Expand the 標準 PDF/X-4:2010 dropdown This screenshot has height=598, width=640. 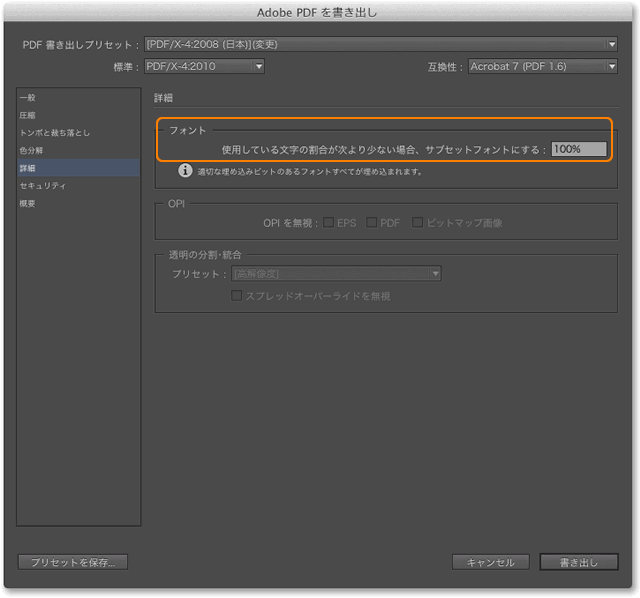(x=204, y=66)
